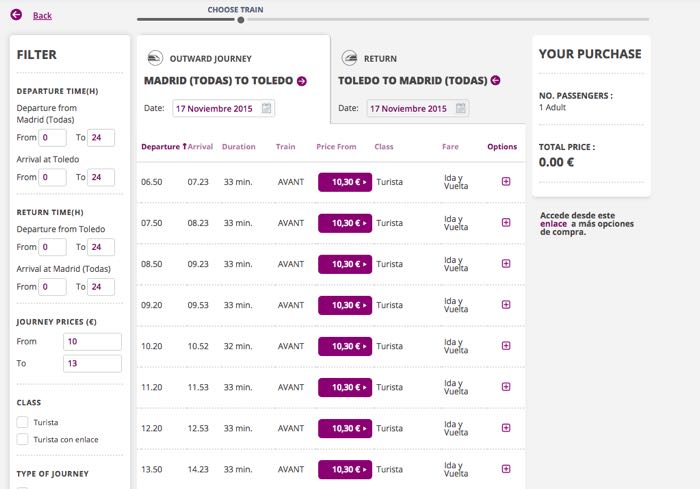The width and height of the screenshot is (700, 489).
Task: Expand options for the 11.20 train
Action: (x=506, y=387)
